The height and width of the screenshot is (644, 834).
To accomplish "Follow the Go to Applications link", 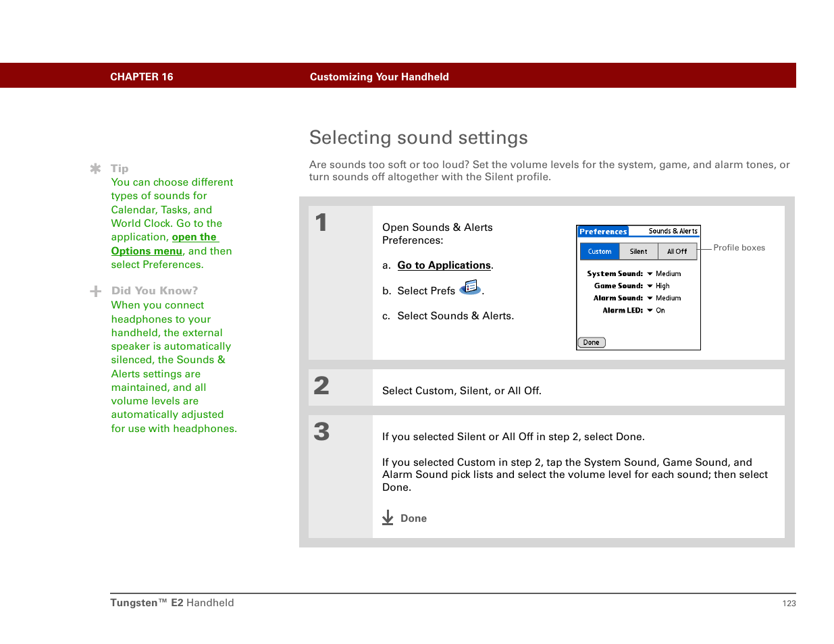I will pyautogui.click(x=444, y=265).
